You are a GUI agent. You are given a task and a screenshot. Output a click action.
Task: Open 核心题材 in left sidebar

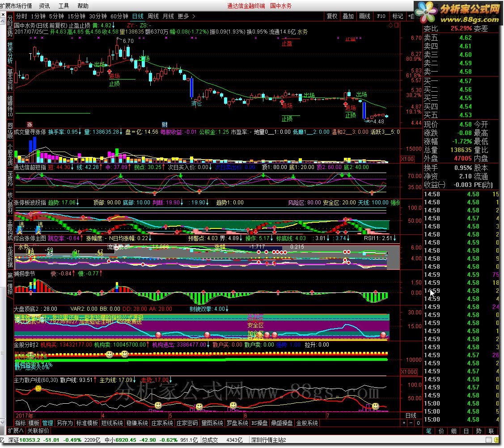pyautogui.click(x=10, y=203)
